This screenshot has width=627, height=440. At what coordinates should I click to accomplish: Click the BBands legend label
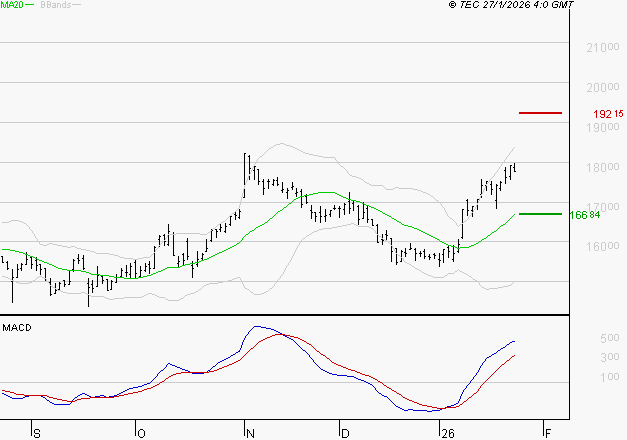(56, 5)
